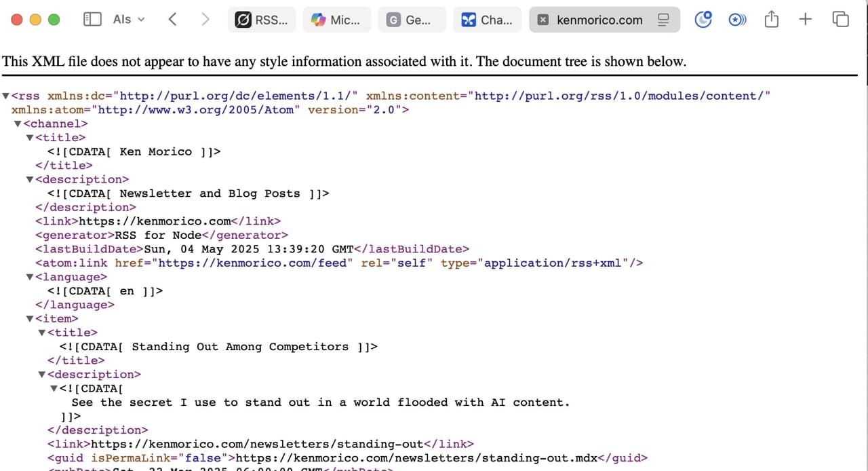Switch to the ChatGPT tab

click(488, 20)
